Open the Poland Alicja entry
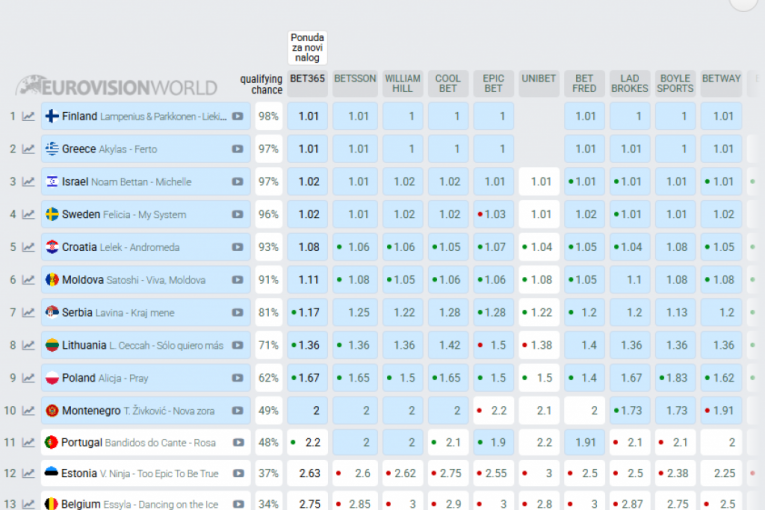 click(x=145, y=378)
